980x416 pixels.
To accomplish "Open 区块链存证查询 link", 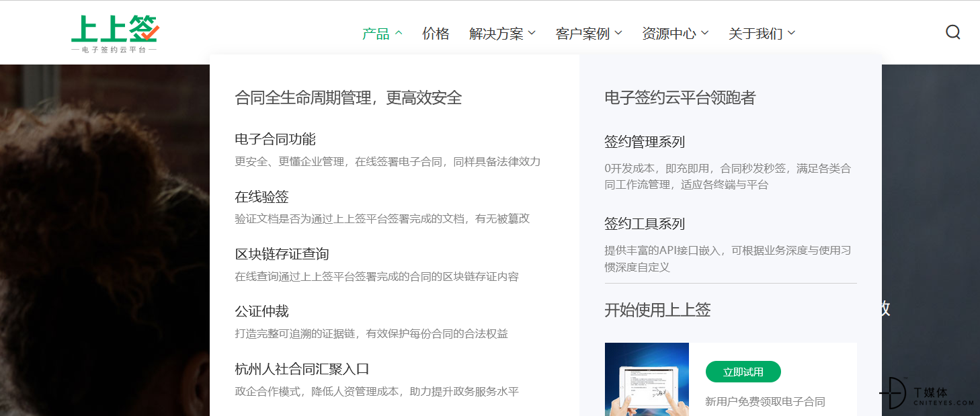I will (282, 254).
